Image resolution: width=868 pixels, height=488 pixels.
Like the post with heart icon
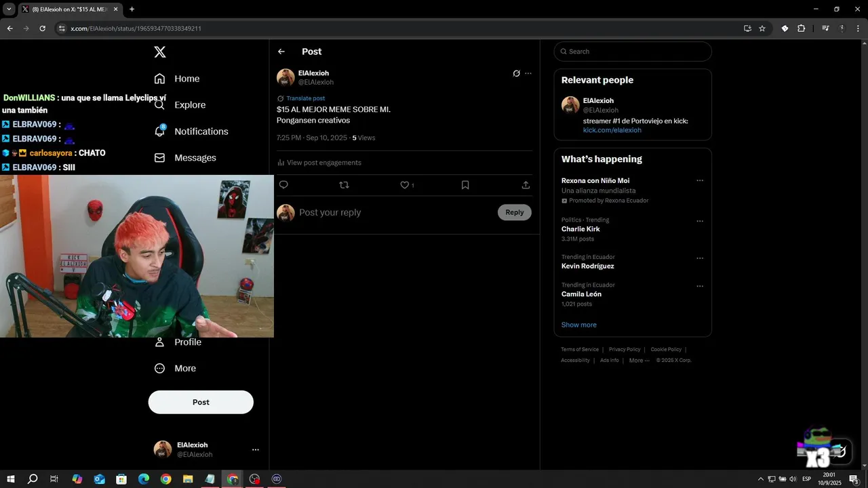(x=405, y=185)
